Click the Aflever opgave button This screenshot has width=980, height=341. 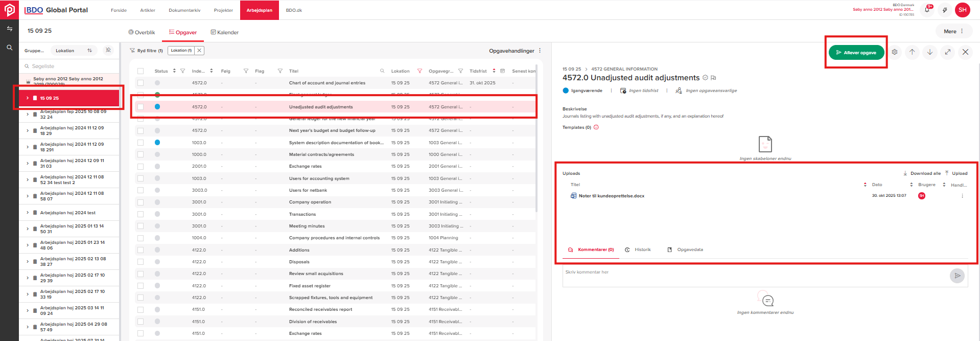(x=856, y=53)
